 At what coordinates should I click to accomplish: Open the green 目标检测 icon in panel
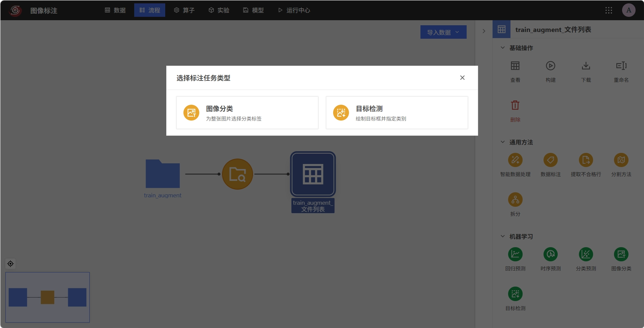[x=515, y=294]
